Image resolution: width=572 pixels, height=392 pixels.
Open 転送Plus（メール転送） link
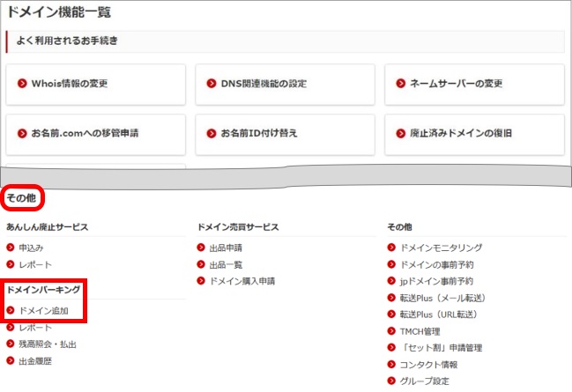[x=442, y=298]
